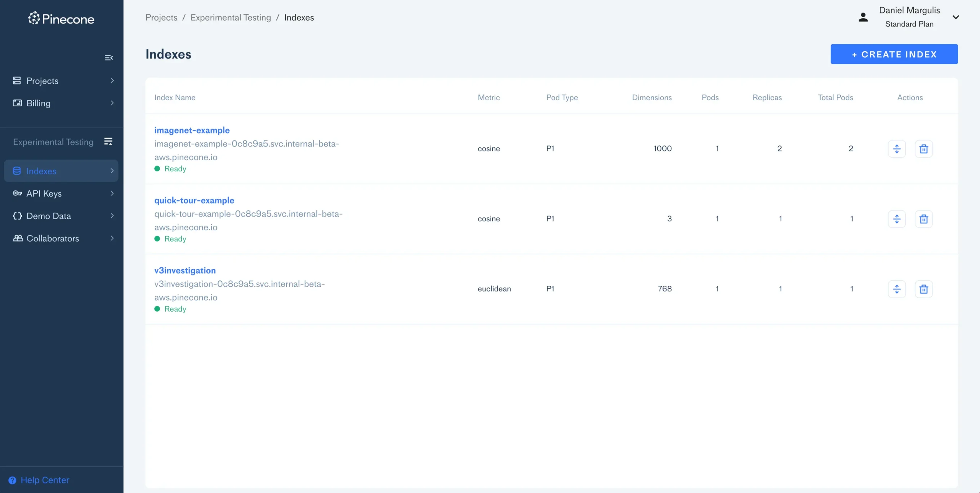The image size is (980, 493).
Task: Delete the v3investigation index via trash icon
Action: point(923,289)
